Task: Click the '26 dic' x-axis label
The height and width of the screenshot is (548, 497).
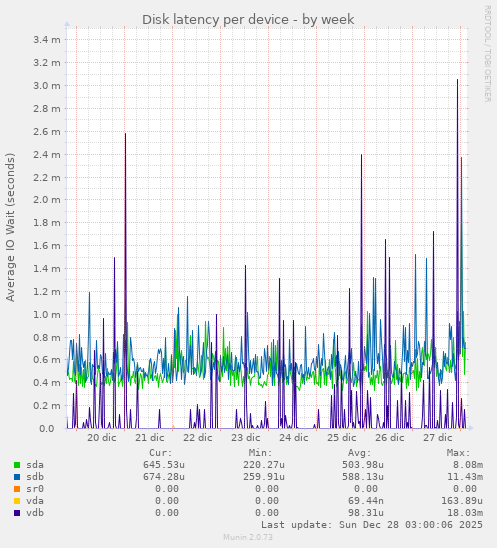Action: coord(390,438)
